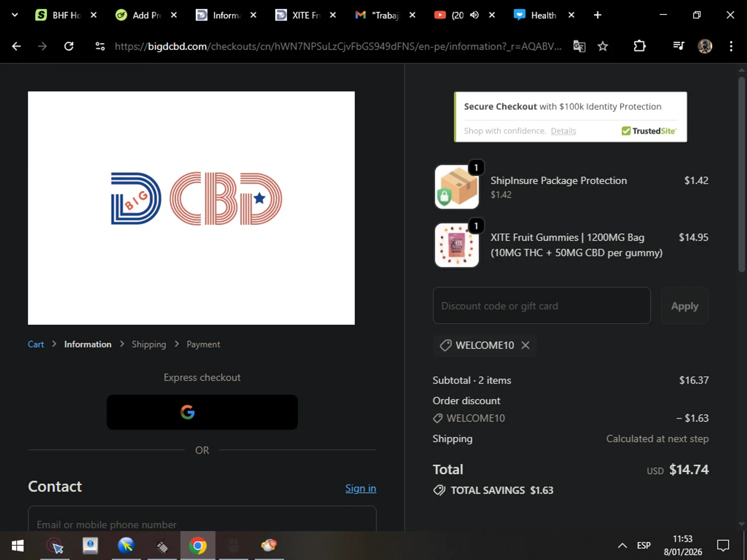Click the WELCOME10 tag icon
The height and width of the screenshot is (560, 747).
pyautogui.click(x=445, y=345)
